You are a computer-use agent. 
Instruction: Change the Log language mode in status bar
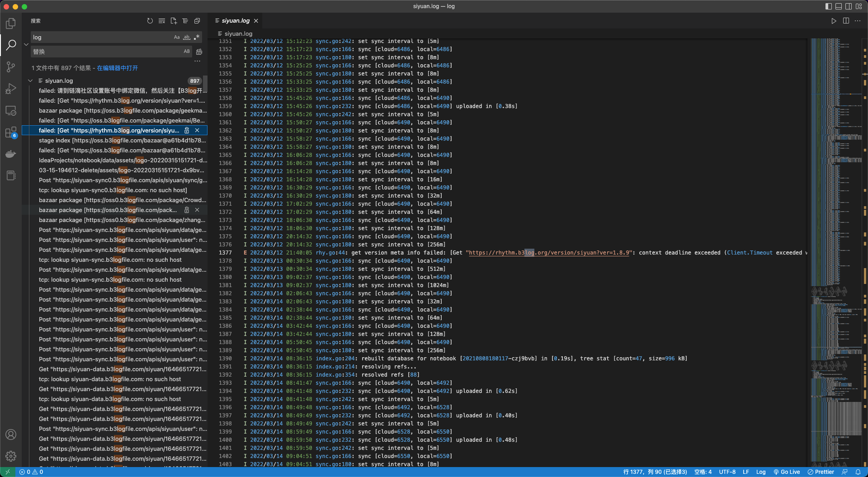(761, 472)
